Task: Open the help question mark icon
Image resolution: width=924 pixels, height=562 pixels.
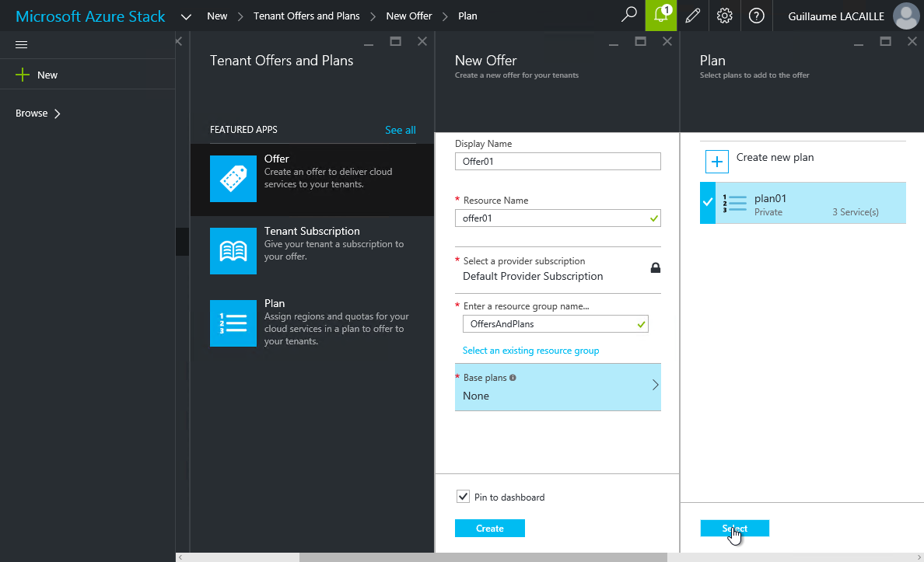Action: [757, 16]
